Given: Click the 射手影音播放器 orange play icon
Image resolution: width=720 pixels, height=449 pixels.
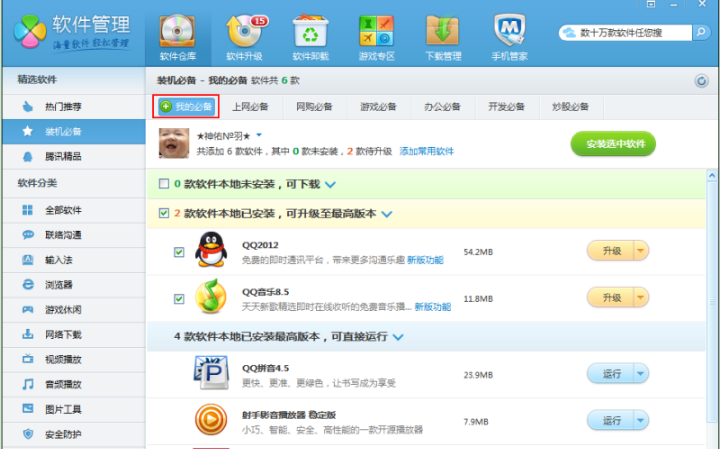Looking at the screenshot, I should (x=211, y=420).
